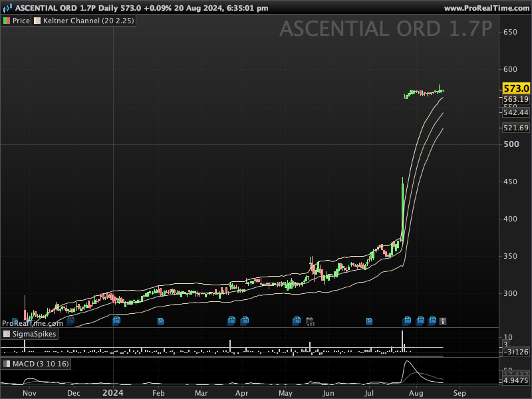Image resolution: width=532 pixels, height=399 pixels.
Task: Click the 600 price axis label
Action: coord(510,69)
